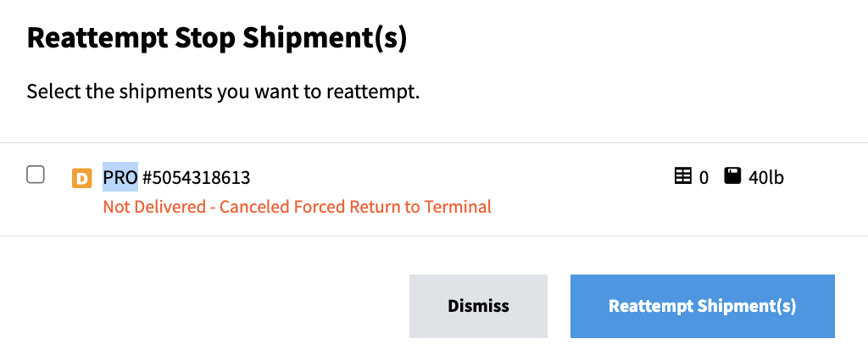Click the orange D delivery badge

81,178
